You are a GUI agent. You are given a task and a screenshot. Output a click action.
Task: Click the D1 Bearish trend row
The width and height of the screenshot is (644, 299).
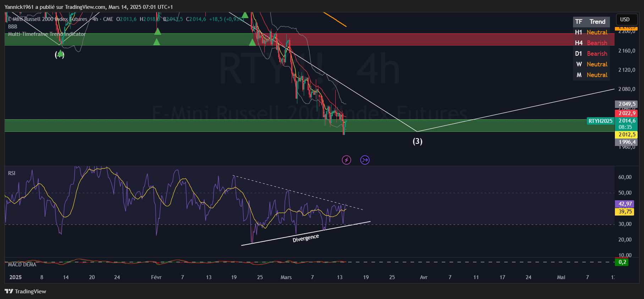point(591,54)
